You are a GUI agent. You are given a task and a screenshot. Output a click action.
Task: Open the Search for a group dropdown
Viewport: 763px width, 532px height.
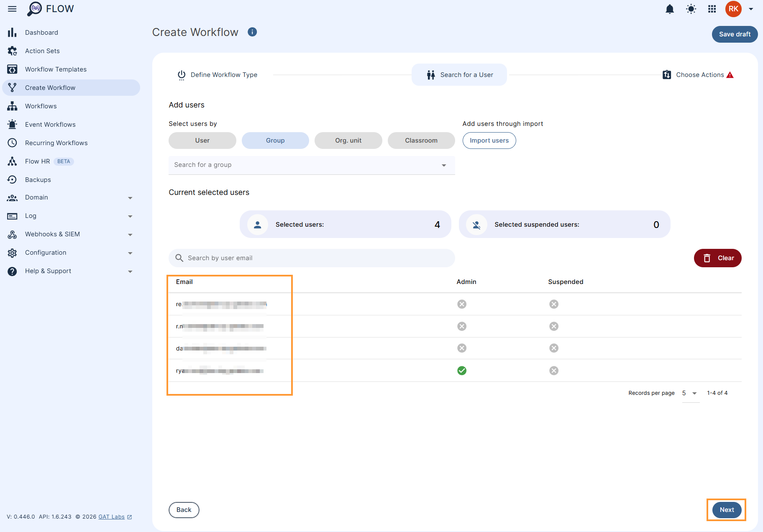pyautogui.click(x=312, y=165)
